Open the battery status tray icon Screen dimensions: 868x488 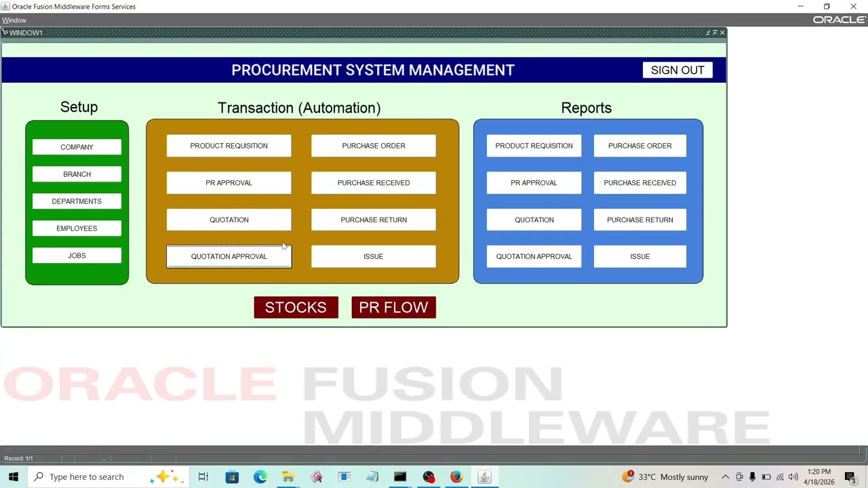(x=766, y=477)
